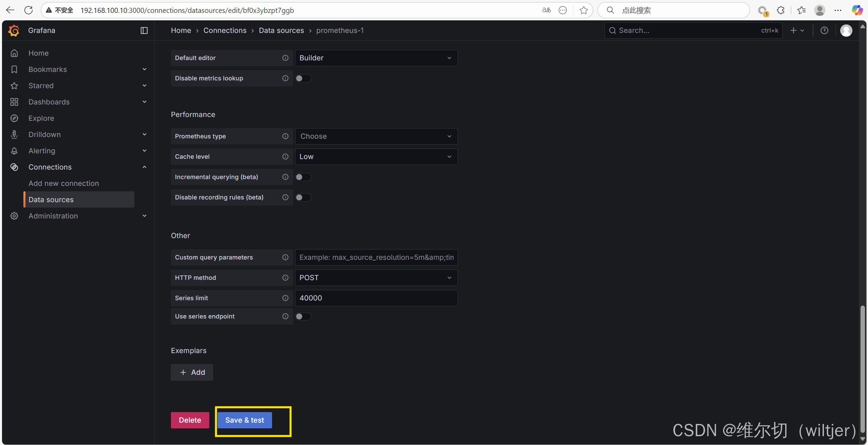Image resolution: width=868 pixels, height=445 pixels.
Task: Click the user profile avatar icon
Action: coord(846,31)
